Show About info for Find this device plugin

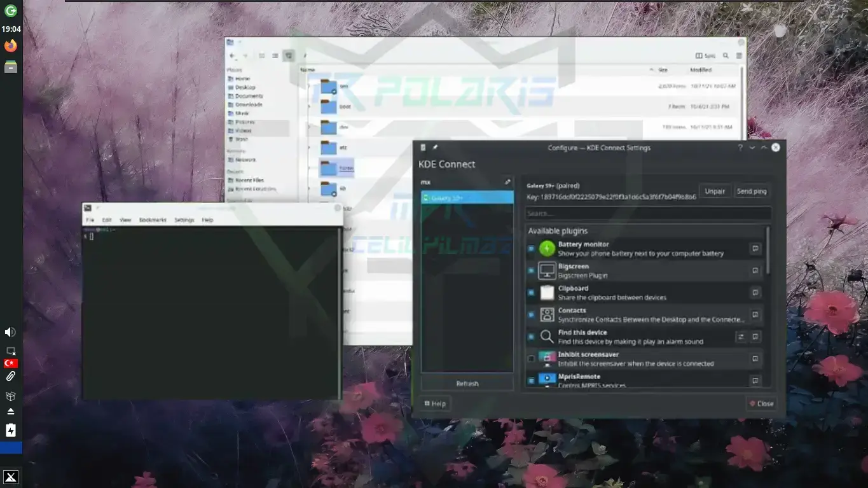(755, 337)
